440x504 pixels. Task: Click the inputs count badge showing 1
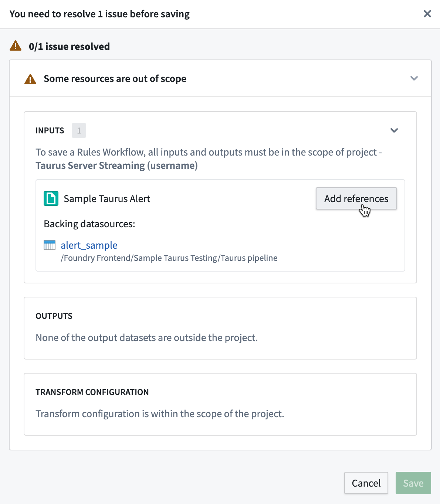coord(79,130)
